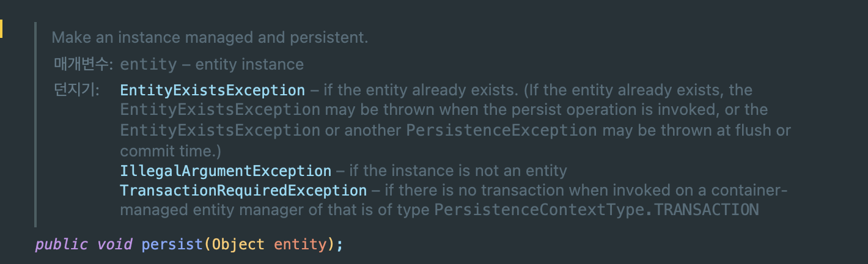Open the IllegalArgumentException link
The width and height of the screenshot is (868, 264).
(226, 171)
